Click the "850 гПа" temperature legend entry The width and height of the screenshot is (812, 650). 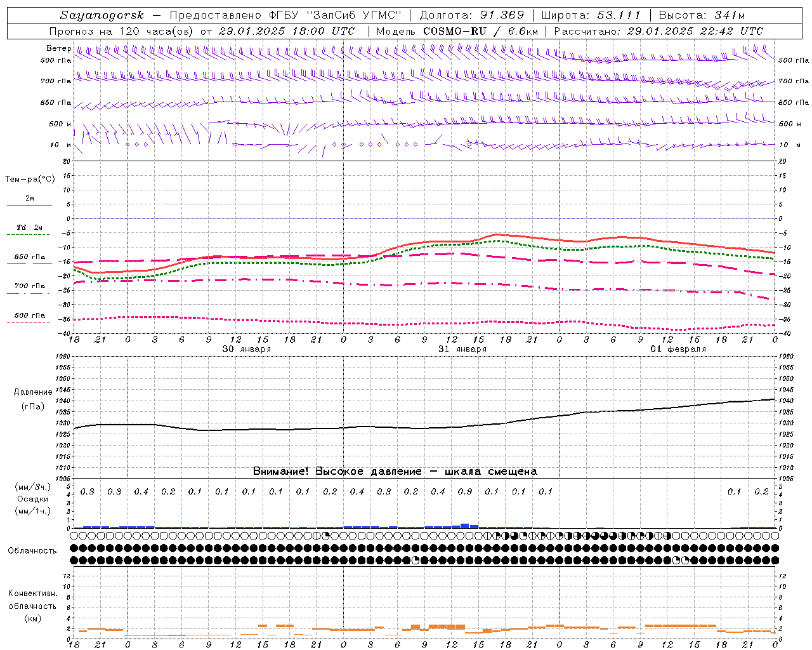tap(29, 257)
